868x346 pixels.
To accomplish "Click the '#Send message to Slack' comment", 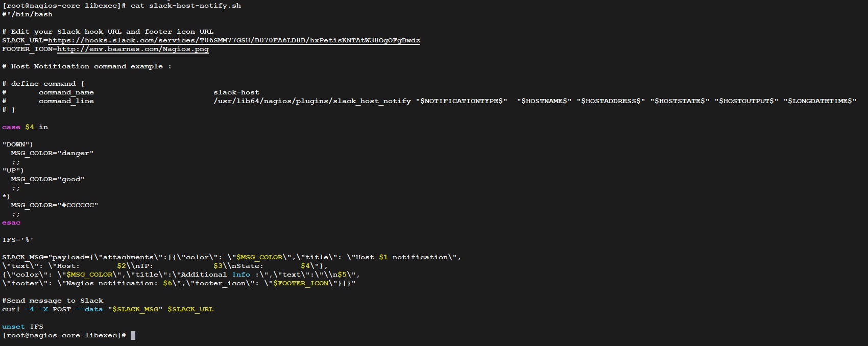I will click(53, 301).
